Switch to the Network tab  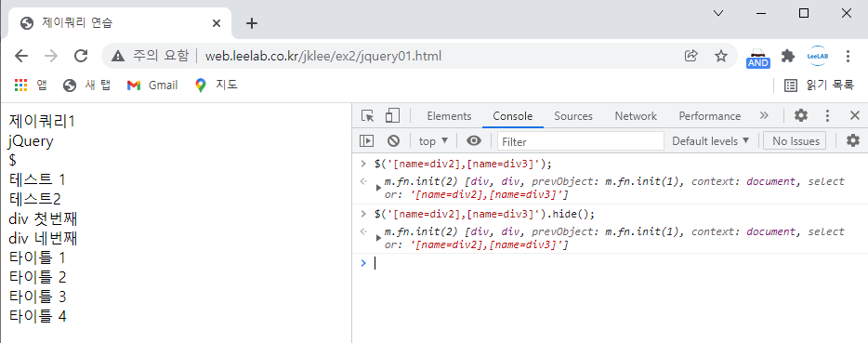click(636, 116)
